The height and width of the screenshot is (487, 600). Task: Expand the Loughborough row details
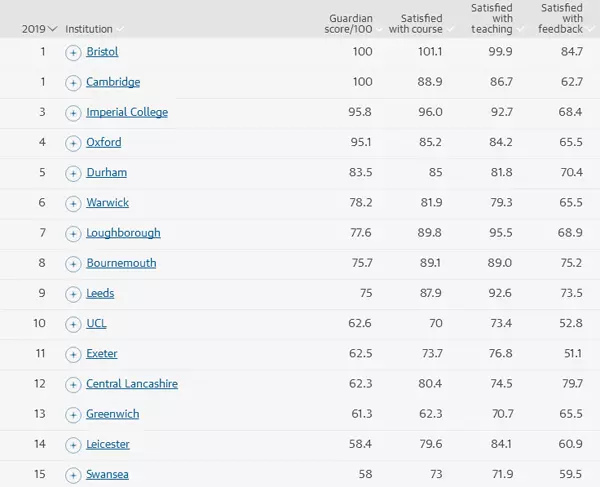(73, 233)
